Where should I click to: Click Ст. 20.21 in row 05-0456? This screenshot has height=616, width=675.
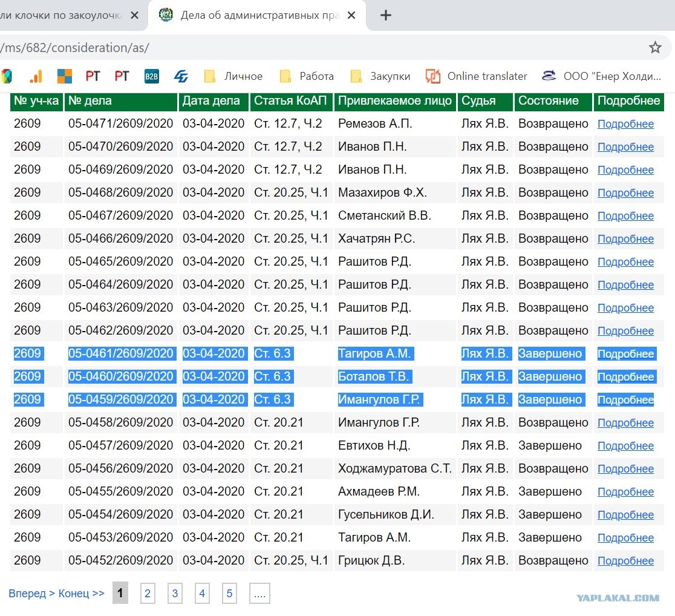(x=278, y=468)
